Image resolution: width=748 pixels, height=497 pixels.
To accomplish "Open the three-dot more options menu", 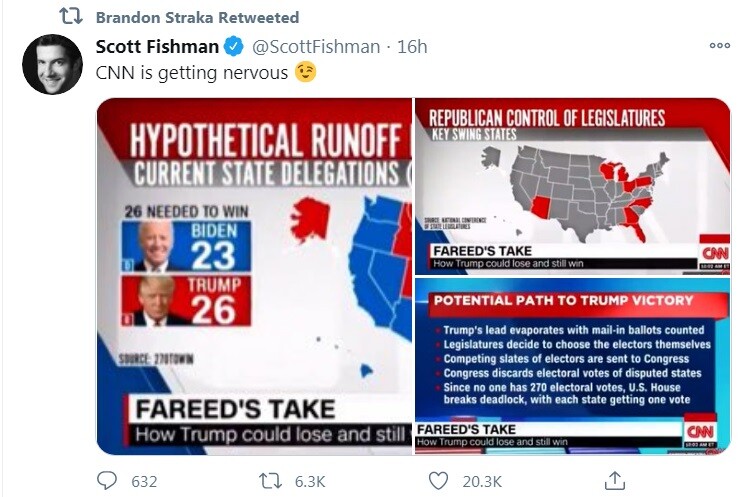I will click(x=719, y=45).
